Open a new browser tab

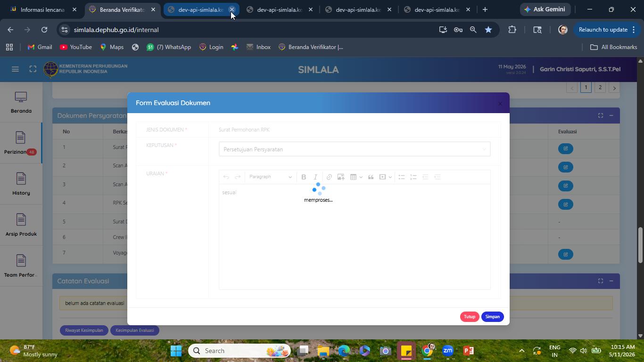click(485, 9)
